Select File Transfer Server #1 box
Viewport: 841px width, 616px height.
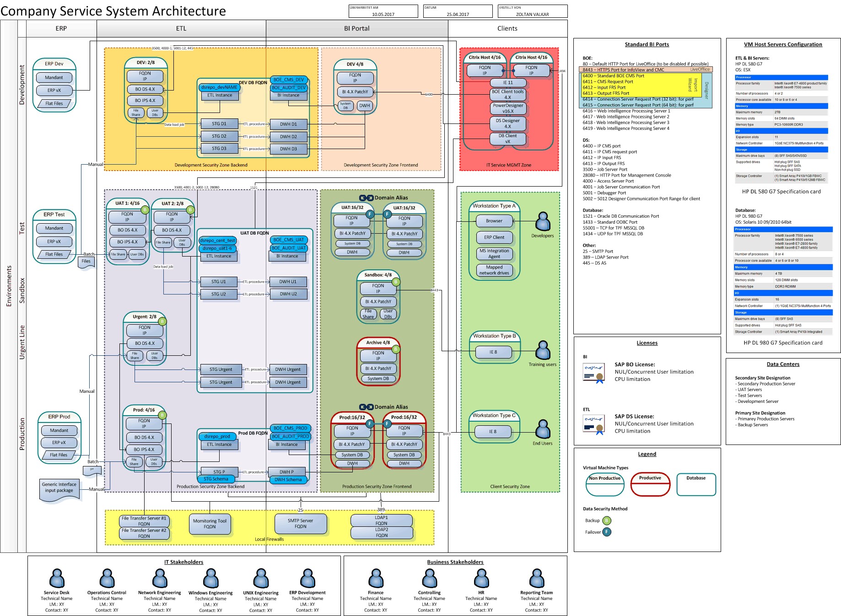coord(144,521)
